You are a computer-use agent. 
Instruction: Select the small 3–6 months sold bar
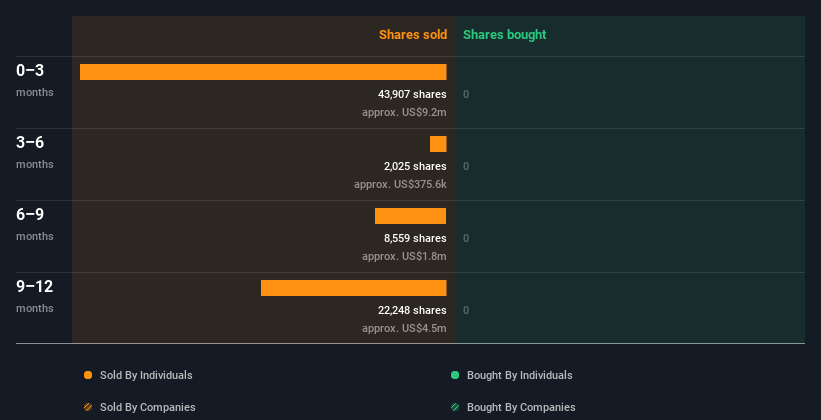[438, 144]
